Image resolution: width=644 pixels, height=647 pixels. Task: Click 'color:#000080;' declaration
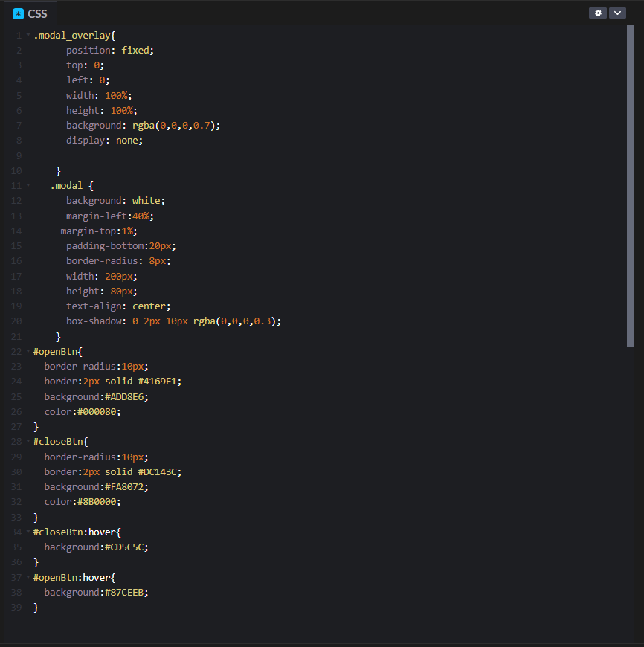pyautogui.click(x=83, y=412)
